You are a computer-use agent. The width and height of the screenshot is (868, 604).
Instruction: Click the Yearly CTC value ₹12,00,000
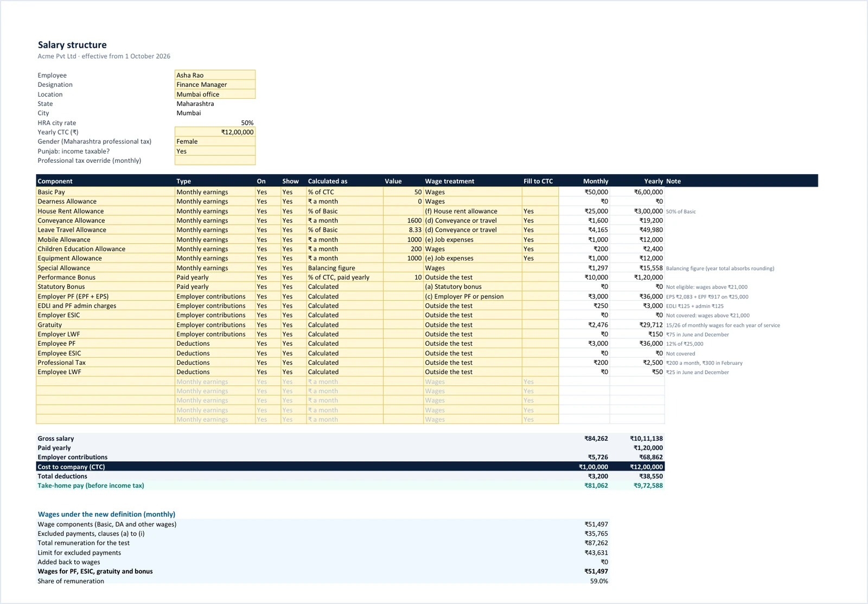[x=215, y=132]
